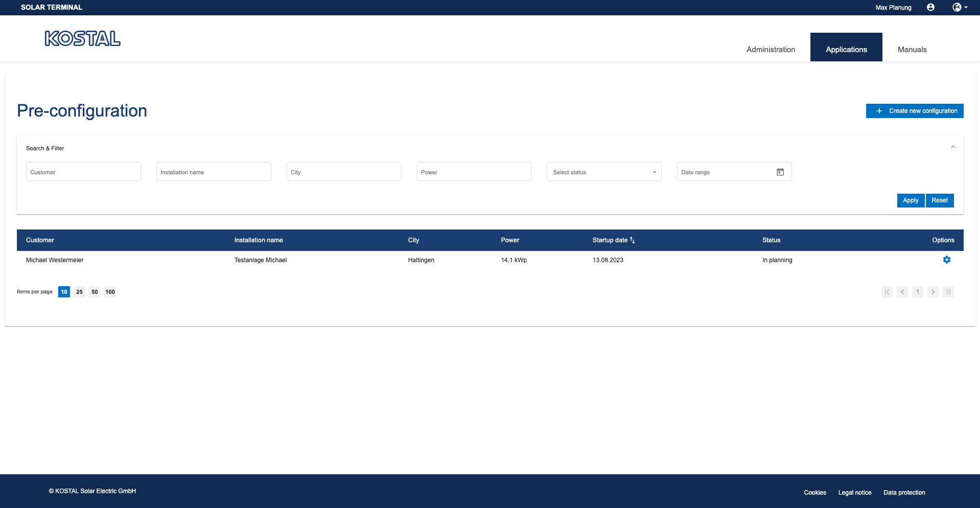
Task: Select 25 items per page
Action: (x=79, y=292)
